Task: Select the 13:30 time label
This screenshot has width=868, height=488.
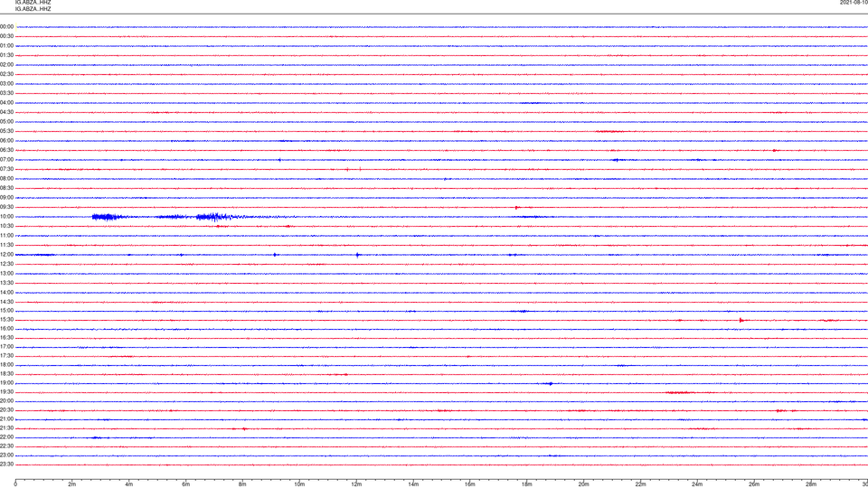Action: coord(6,283)
